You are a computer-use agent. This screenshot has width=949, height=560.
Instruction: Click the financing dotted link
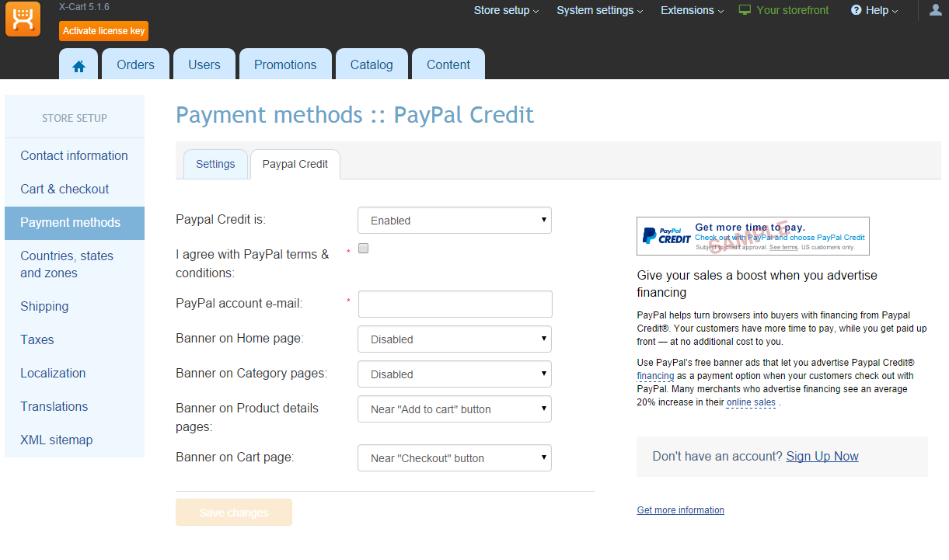point(655,375)
